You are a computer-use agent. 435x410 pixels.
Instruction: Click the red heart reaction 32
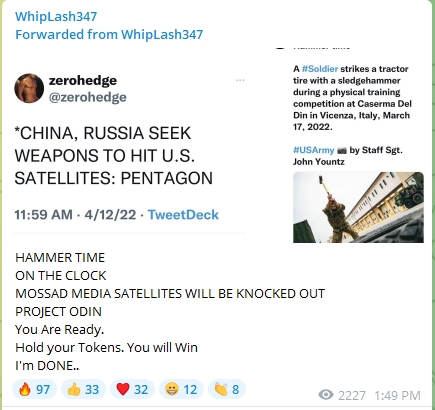click(x=132, y=389)
